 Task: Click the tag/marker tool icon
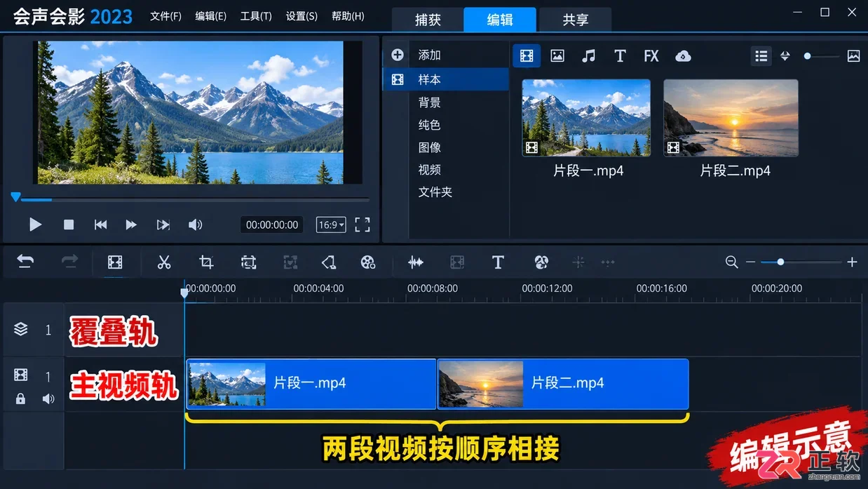[328, 262]
